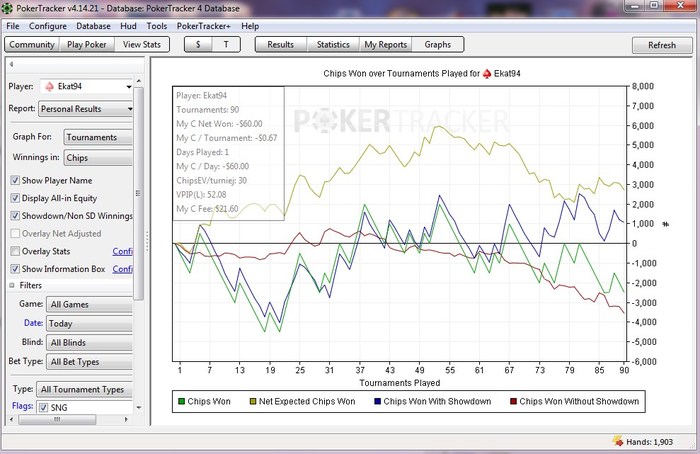700x454 pixels.
Task: Click the panel splitter handle dots
Action: click(x=147, y=241)
